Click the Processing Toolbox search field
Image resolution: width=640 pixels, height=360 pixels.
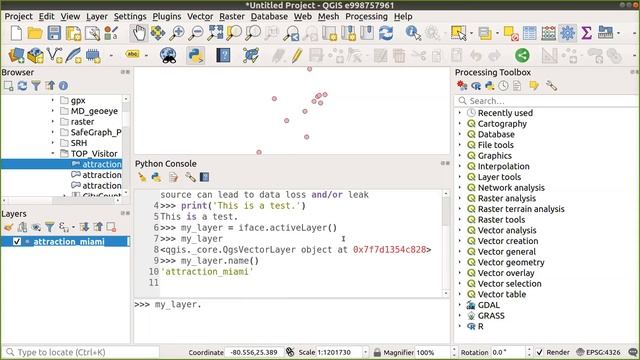point(546,100)
